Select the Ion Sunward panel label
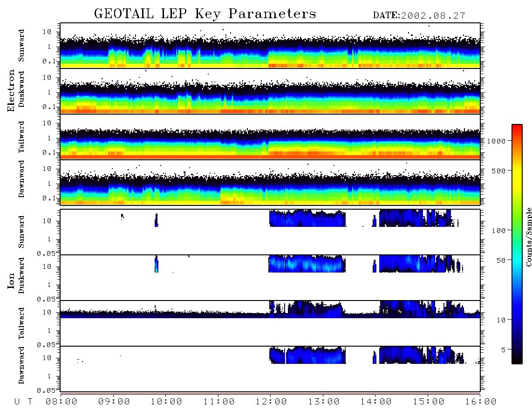This screenshot has height=410, width=532. click(21, 232)
